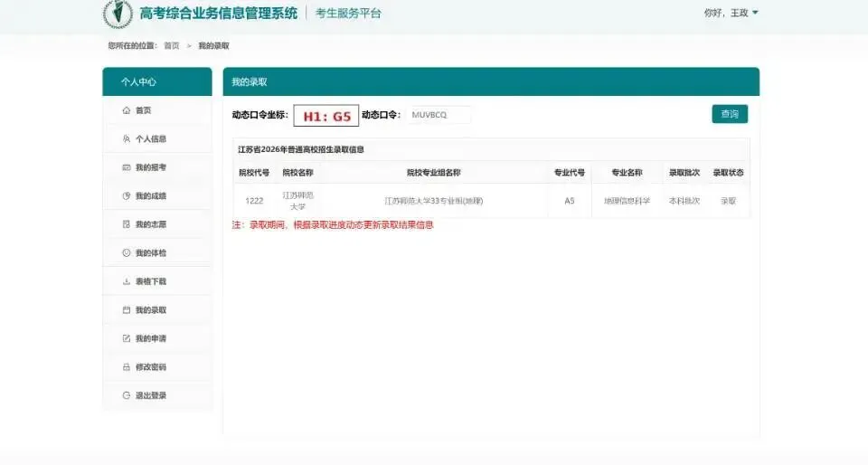Open the 个人信息 sidebar label
This screenshot has width=868, height=465.
click(x=151, y=139)
